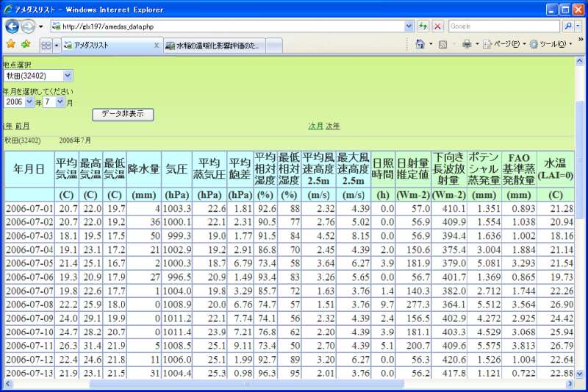Click the date cell 2006-07-13
Screen dimensions: 588x392
[29, 373]
